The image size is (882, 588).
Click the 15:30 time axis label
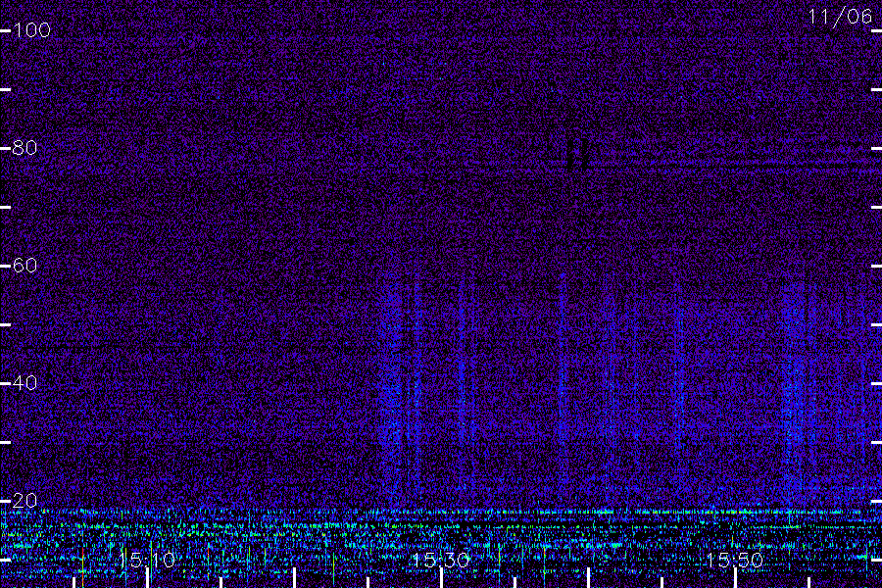pos(441,560)
